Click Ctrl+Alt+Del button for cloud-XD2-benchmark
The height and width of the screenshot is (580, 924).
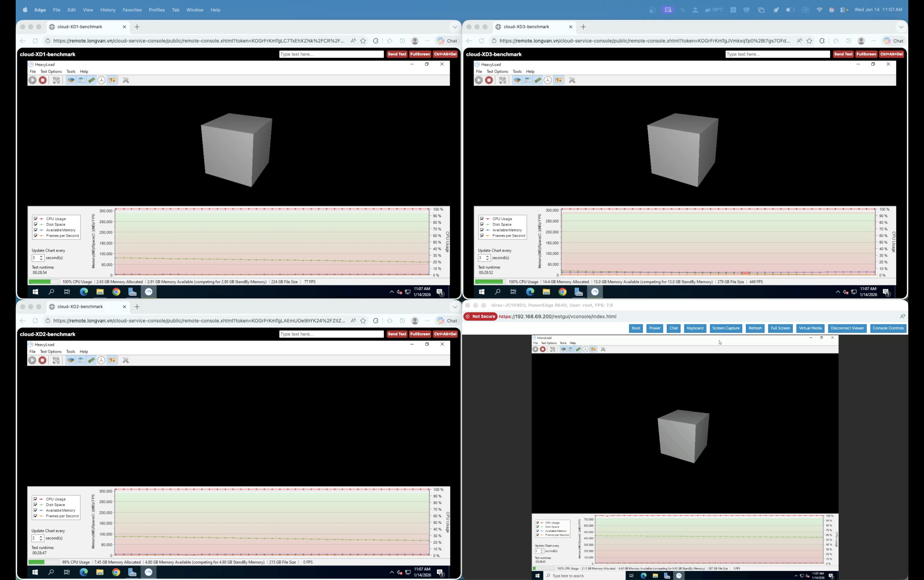[x=445, y=334]
